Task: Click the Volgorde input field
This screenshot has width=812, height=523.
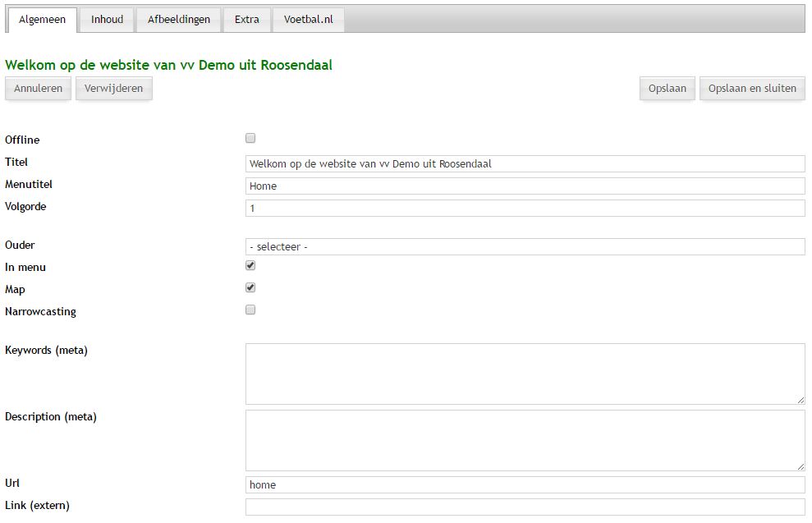Action: click(x=525, y=208)
